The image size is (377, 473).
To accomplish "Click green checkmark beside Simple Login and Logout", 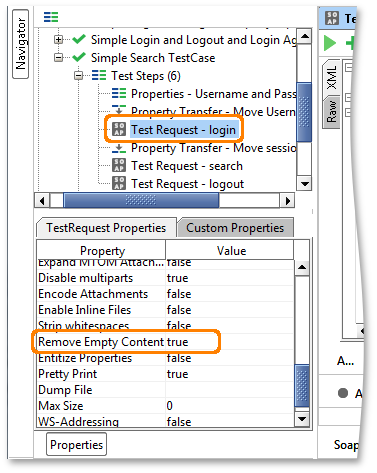I will tap(79, 39).
